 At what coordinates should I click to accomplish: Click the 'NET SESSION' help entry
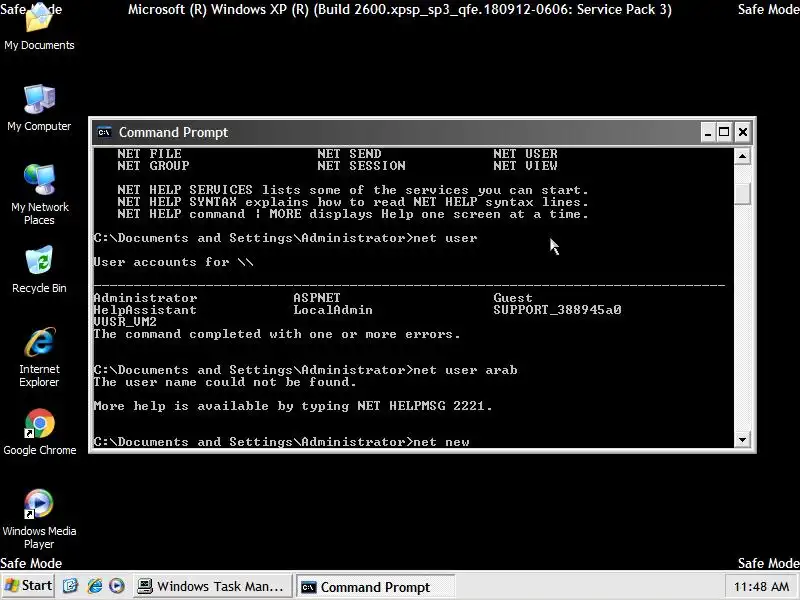click(x=361, y=166)
